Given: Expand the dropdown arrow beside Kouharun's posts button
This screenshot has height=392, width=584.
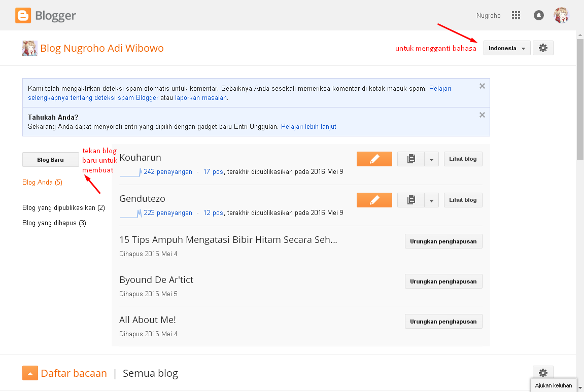Looking at the screenshot, I should tap(431, 159).
